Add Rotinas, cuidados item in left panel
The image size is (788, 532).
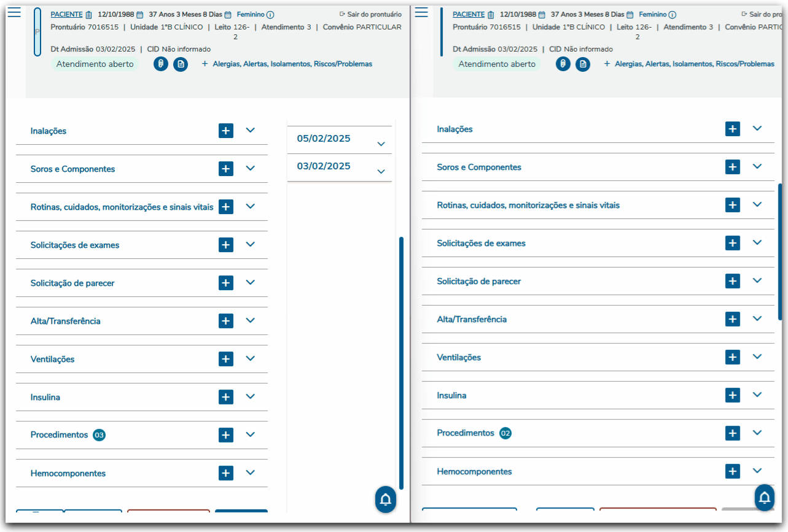(226, 207)
